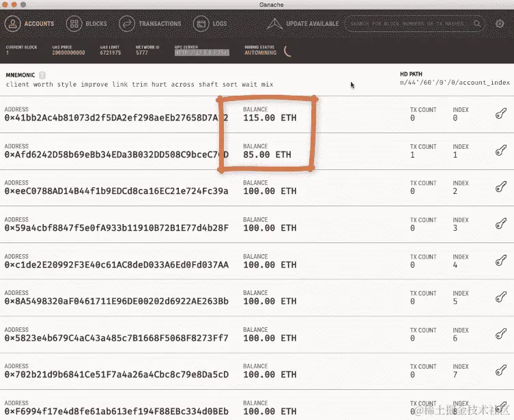Open the Transactions tab

tap(150, 24)
